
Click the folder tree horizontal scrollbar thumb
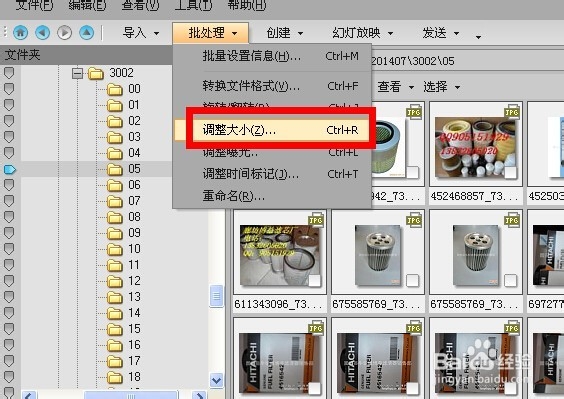[131, 395]
